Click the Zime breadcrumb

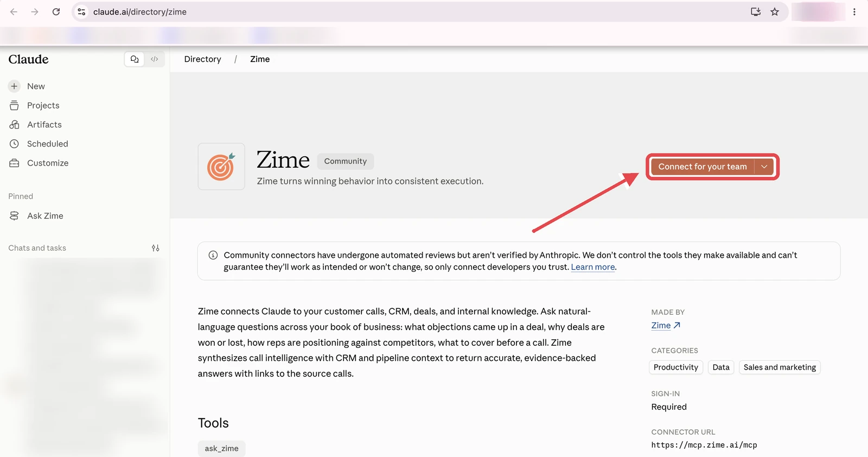pos(260,59)
